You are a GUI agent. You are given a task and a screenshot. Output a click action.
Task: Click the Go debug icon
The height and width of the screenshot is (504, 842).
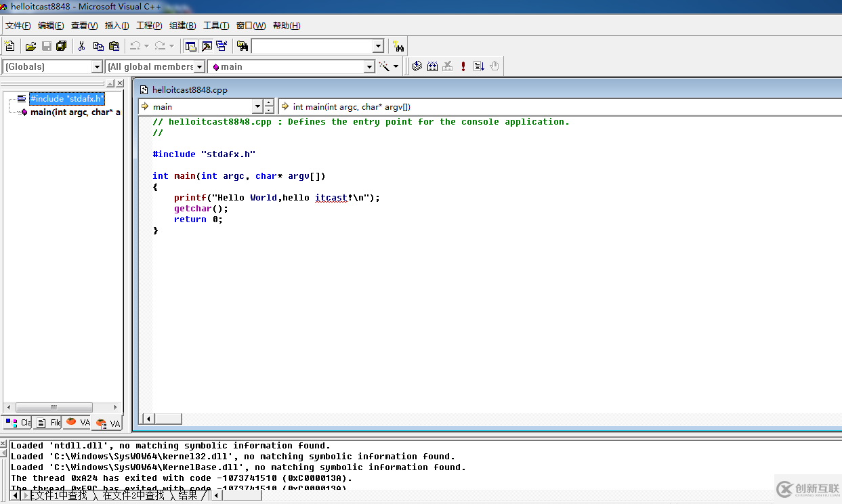pos(479,66)
